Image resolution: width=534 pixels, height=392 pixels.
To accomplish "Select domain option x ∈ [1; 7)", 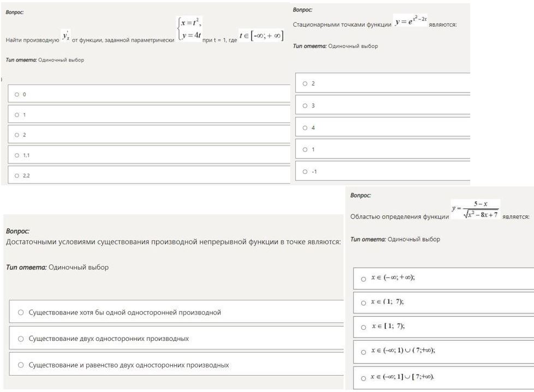I will click(363, 327).
